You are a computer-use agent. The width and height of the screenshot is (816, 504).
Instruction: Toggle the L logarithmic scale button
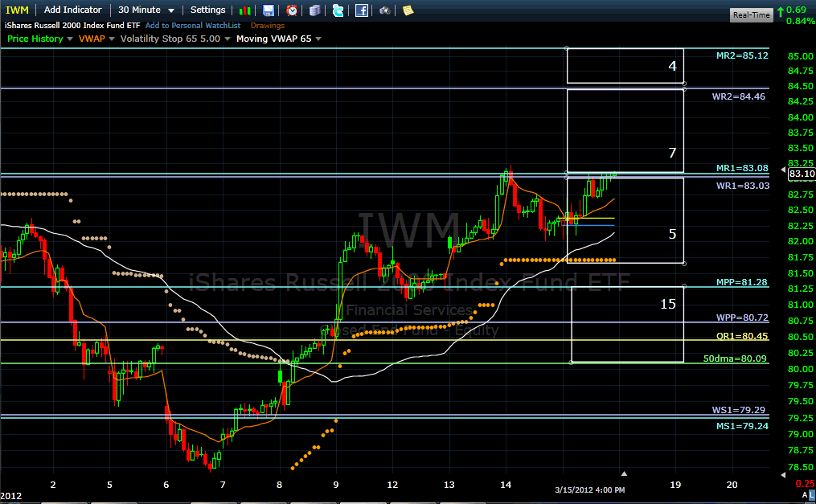pyautogui.click(x=812, y=494)
